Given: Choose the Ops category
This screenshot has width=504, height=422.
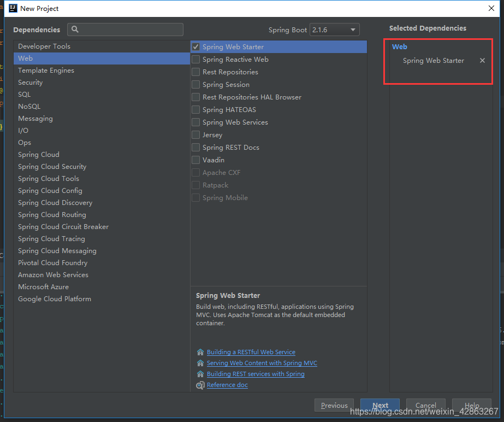Looking at the screenshot, I should 102,142.
